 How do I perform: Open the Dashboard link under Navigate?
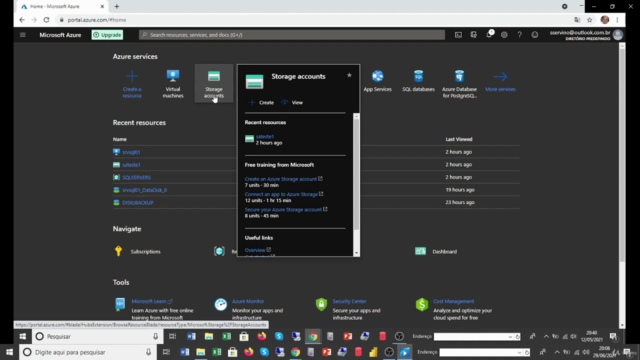point(444,251)
